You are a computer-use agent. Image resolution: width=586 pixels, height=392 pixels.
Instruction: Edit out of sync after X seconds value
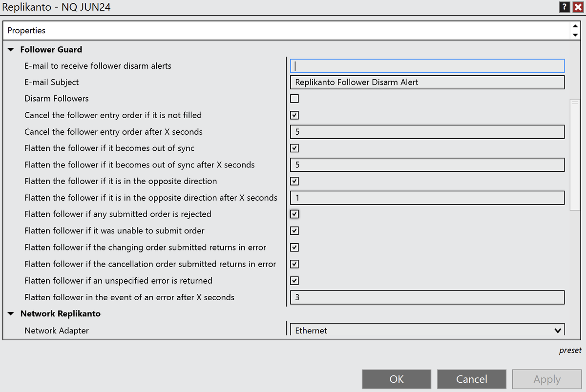(427, 165)
